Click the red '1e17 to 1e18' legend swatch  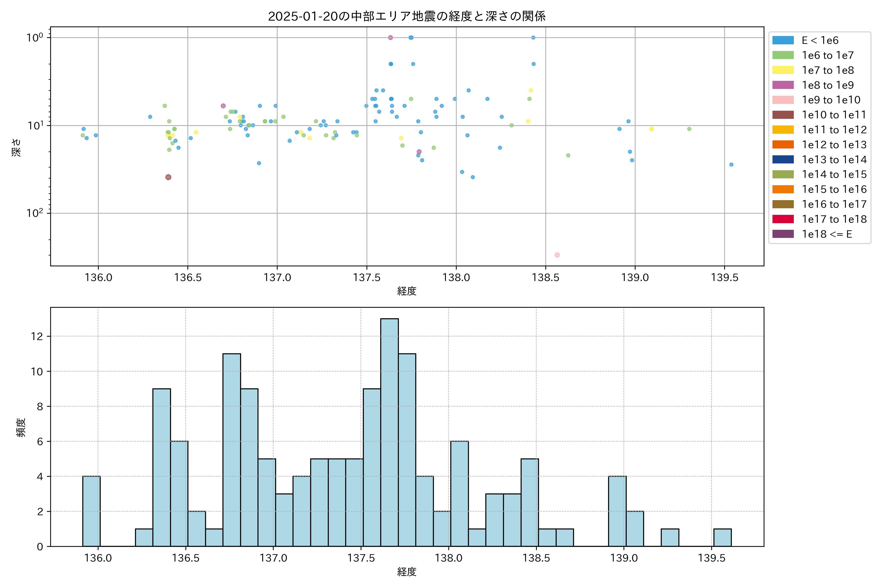pyautogui.click(x=783, y=219)
